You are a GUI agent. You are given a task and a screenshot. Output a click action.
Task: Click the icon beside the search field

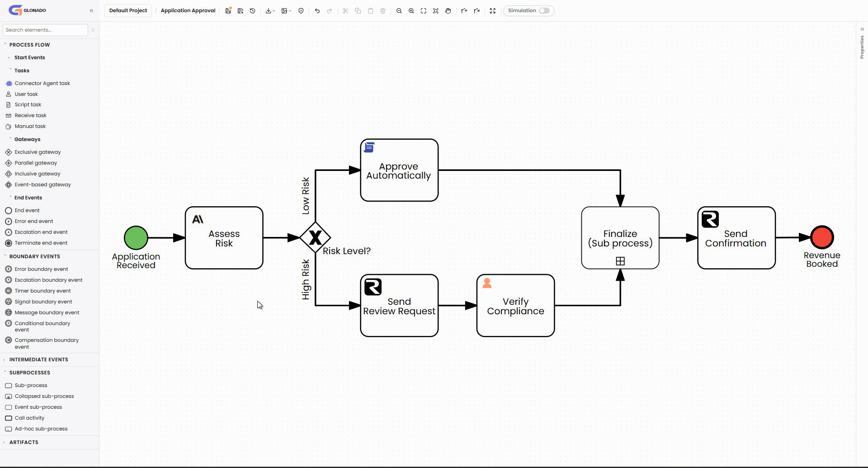pyautogui.click(x=93, y=30)
